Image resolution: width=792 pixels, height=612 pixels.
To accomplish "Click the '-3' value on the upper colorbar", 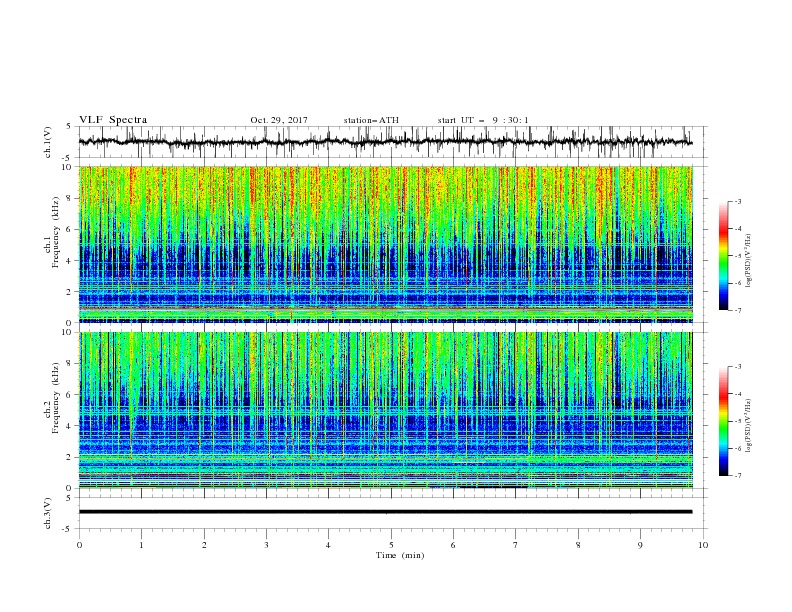I will coord(737,201).
